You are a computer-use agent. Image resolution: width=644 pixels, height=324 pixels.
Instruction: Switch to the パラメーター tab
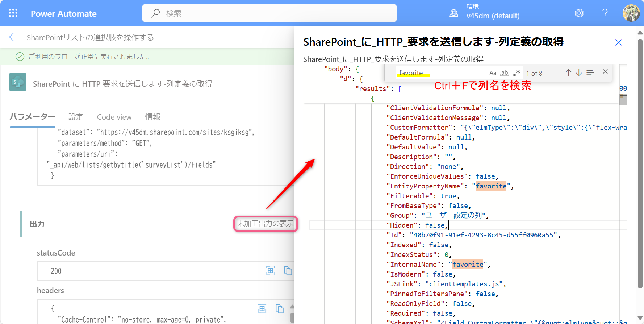click(32, 117)
